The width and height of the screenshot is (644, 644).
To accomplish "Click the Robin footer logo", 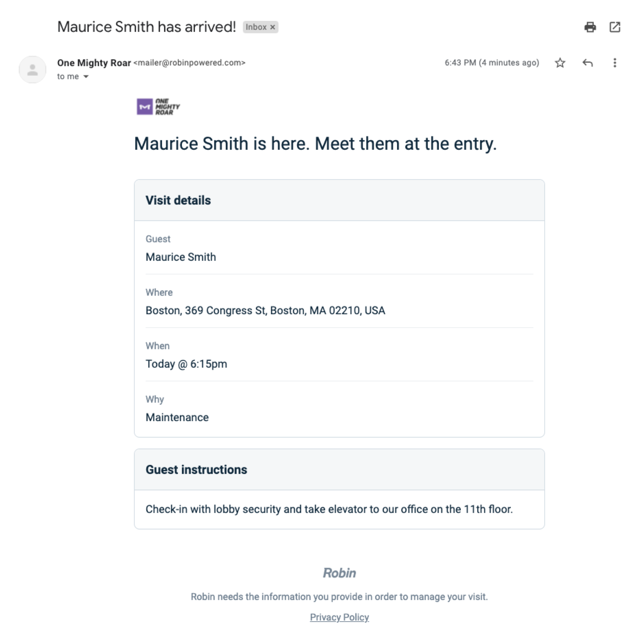I will (339, 573).
